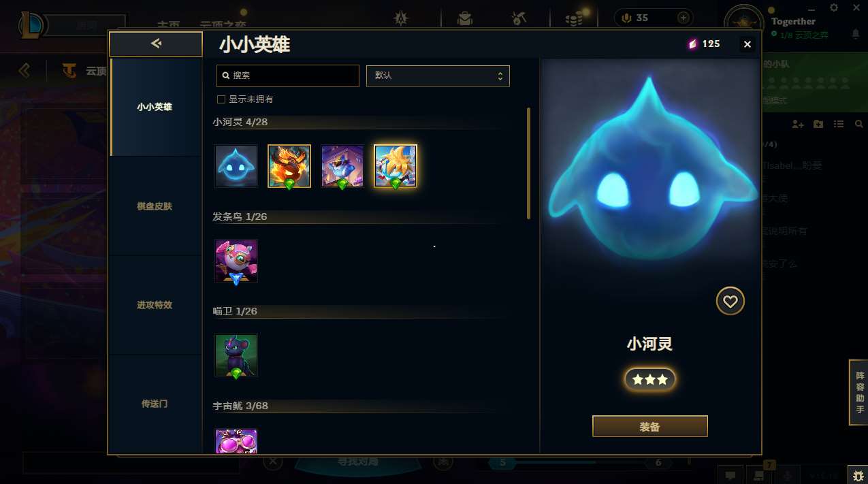The height and width of the screenshot is (484, 868).
Task: Select the 发条鸟 pink bird little legend
Action: pyautogui.click(x=236, y=261)
